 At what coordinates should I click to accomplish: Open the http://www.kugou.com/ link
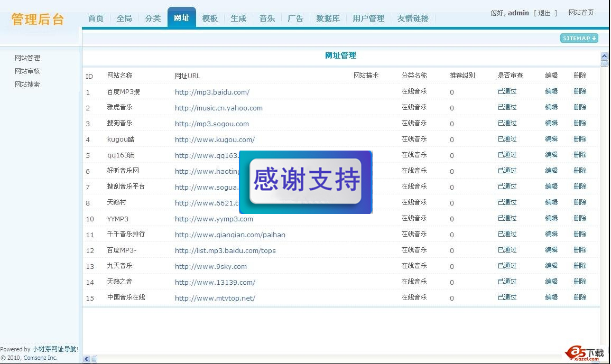click(x=215, y=140)
